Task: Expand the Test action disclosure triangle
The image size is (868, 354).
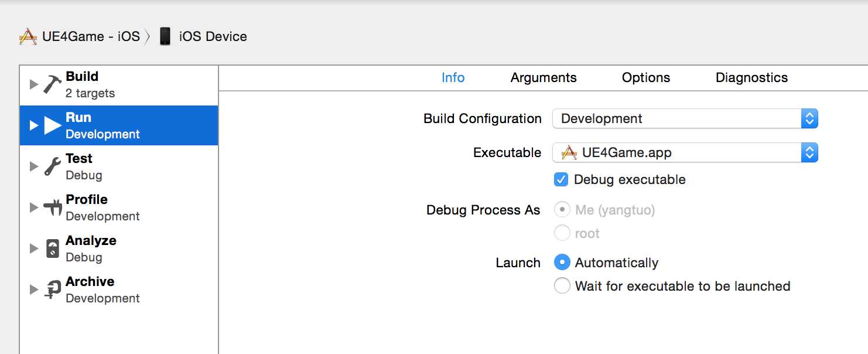Action: (x=34, y=166)
